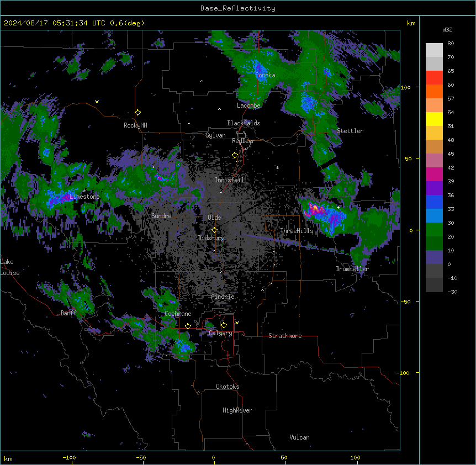Click the km unit label at bottom left
This screenshot has width=476, height=465.
point(8,458)
